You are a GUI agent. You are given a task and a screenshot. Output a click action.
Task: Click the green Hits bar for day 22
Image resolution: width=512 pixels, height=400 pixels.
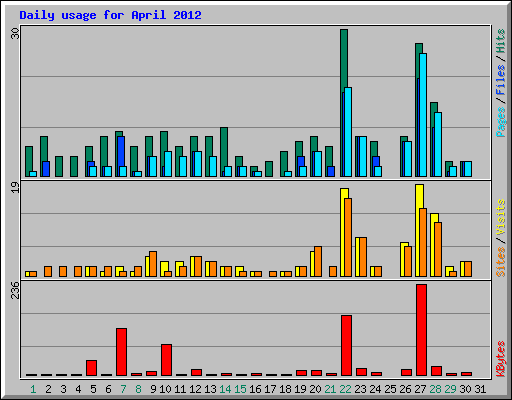[x=344, y=60]
